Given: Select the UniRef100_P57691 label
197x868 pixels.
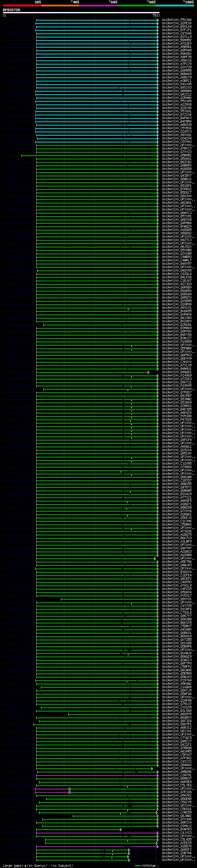Looking at the screenshot, I should 177,111.
